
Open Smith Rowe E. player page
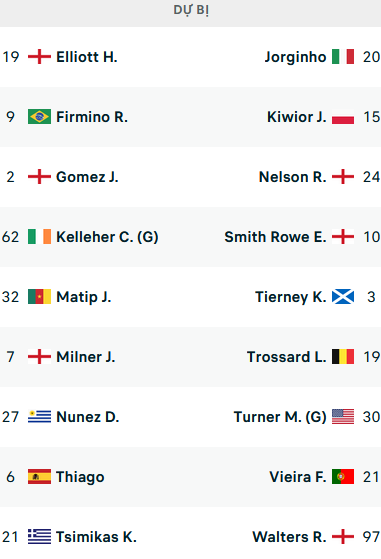click(x=275, y=237)
